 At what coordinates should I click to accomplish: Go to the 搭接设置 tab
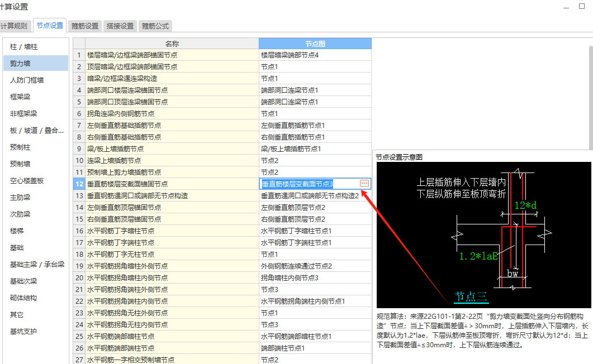coord(120,26)
